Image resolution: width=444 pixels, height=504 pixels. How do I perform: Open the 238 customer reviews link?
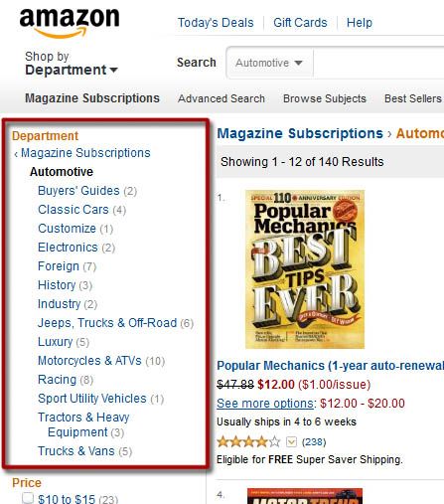[314, 441]
